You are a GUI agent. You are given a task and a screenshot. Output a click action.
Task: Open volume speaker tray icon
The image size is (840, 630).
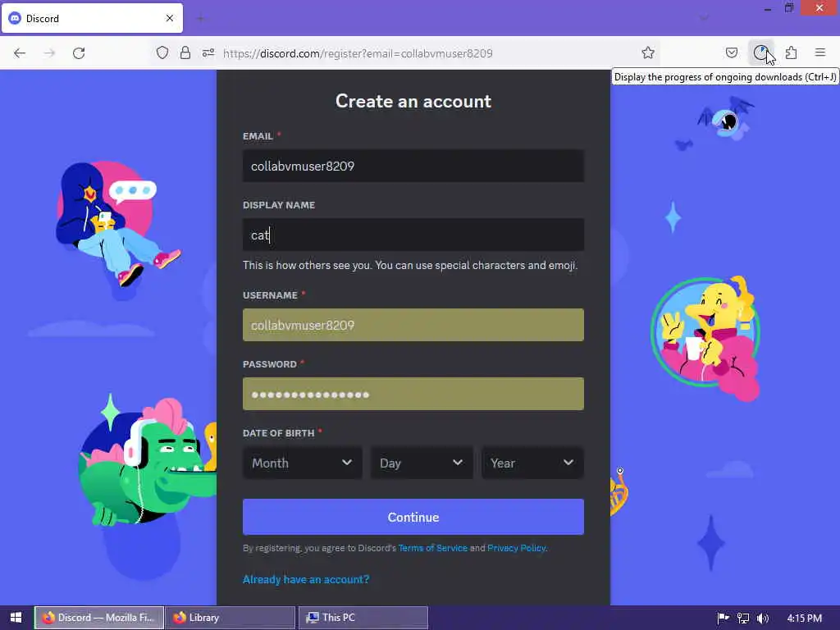point(763,619)
